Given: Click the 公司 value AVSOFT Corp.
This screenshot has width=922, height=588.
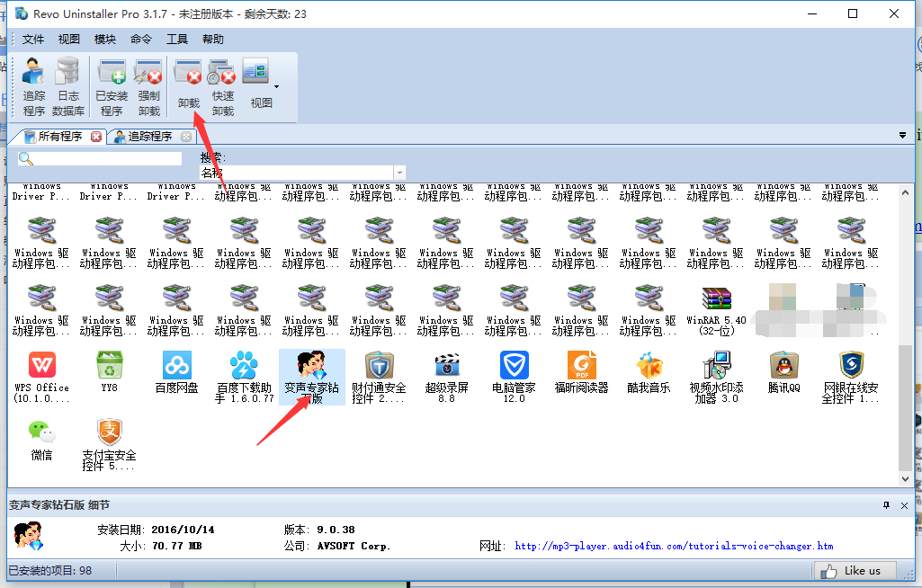Looking at the screenshot, I should [x=354, y=547].
